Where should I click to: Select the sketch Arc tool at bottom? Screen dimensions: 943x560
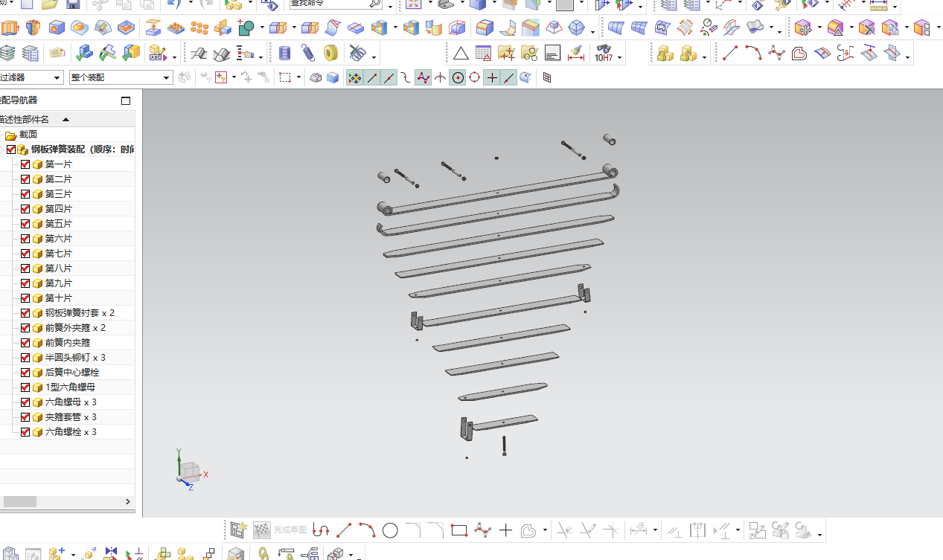pyautogui.click(x=367, y=530)
